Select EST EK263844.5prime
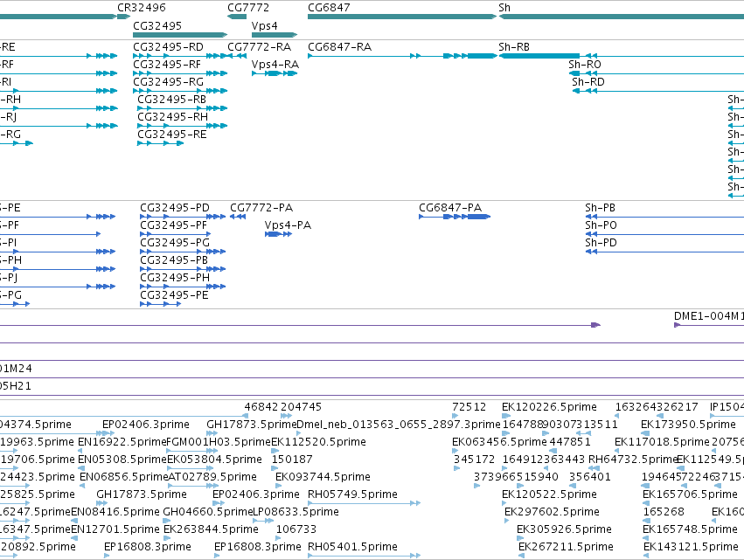 click(212, 529)
